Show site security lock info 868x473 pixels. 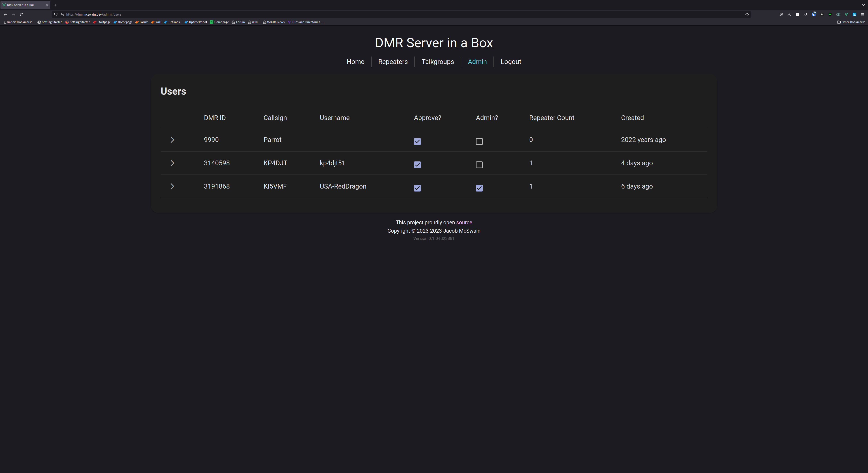point(62,14)
